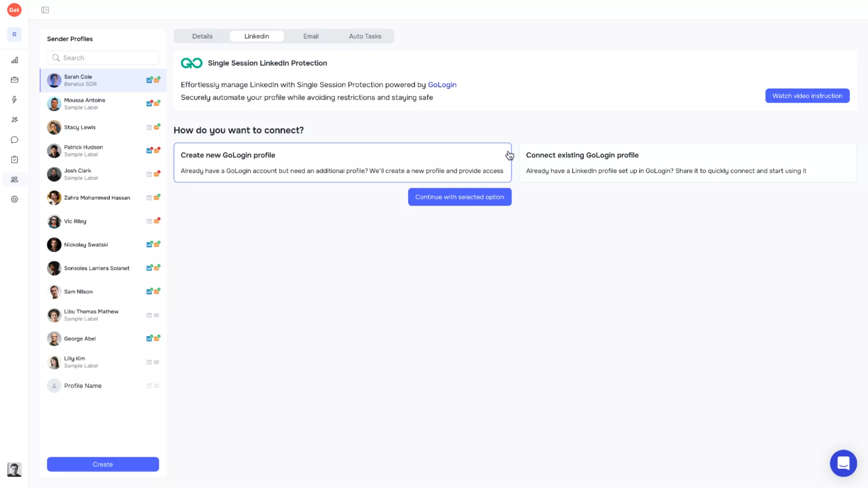The image size is (868, 488).
Task: Open the analytics bar chart icon
Action: (x=14, y=60)
